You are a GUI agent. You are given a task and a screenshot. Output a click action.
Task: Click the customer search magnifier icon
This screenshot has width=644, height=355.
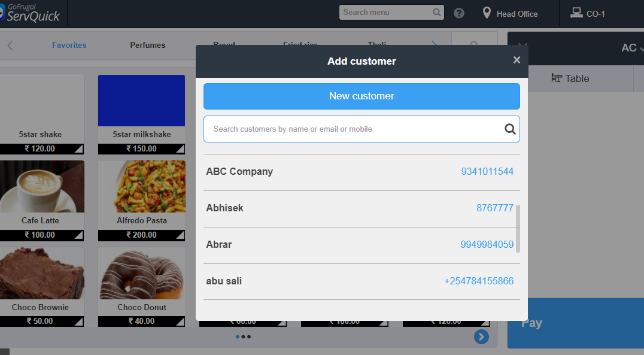click(510, 129)
